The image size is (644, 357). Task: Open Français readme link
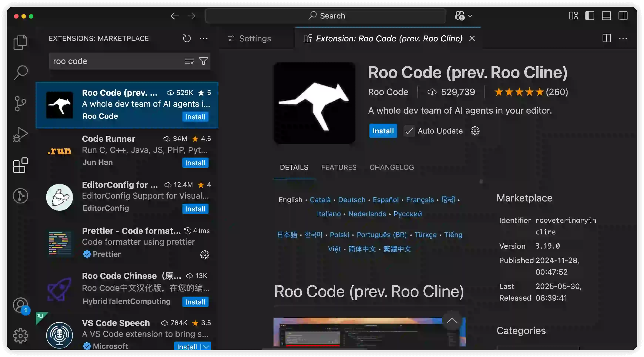(x=420, y=200)
